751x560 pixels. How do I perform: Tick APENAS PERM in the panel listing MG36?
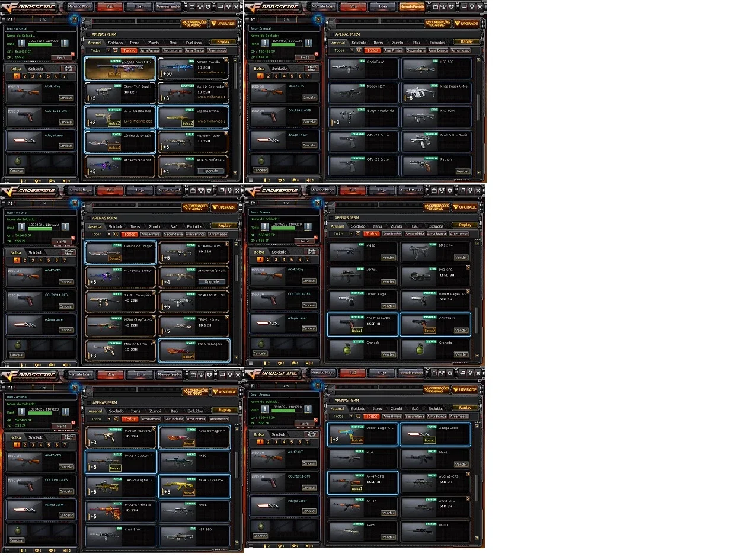331,217
